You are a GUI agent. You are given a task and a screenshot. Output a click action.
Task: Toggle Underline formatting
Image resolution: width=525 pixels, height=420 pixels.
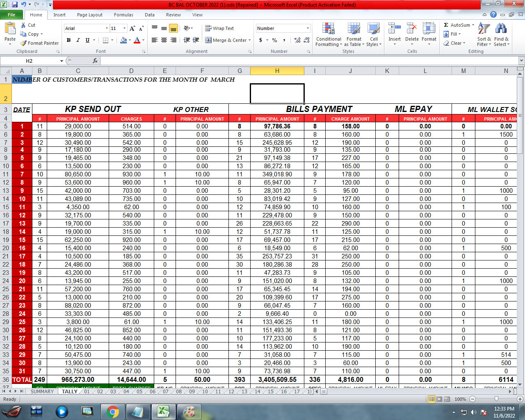[x=87, y=40]
